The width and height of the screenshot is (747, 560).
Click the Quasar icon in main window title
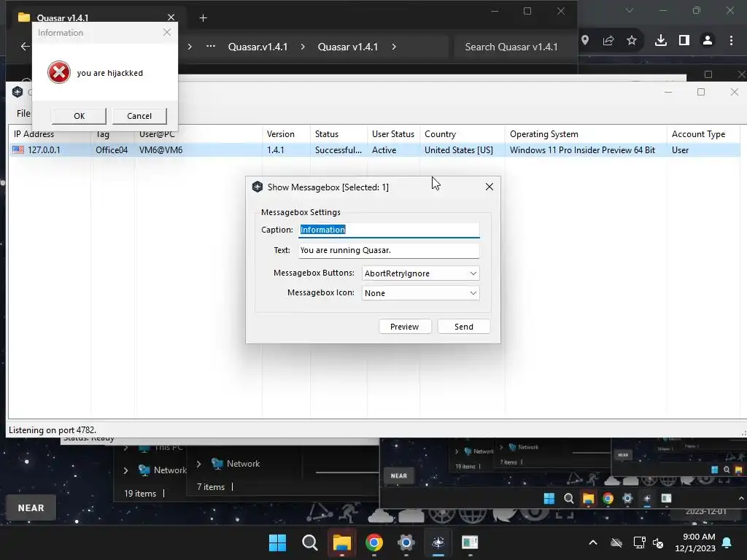(18, 91)
